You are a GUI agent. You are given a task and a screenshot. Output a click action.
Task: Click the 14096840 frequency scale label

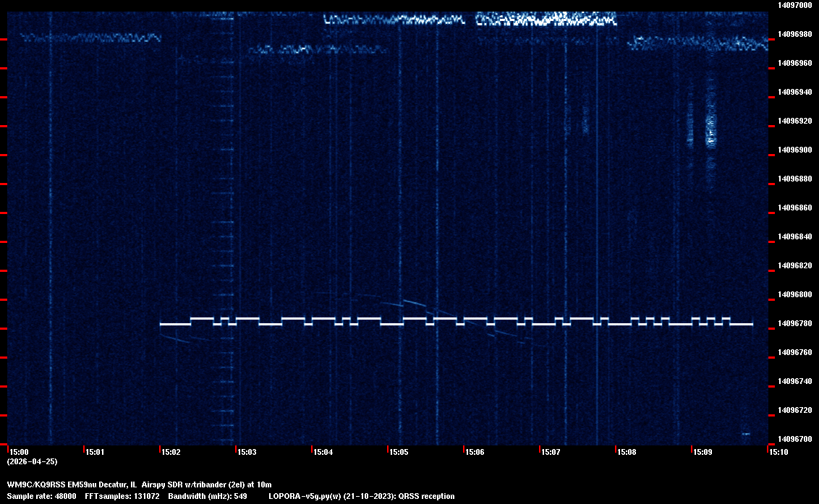[794, 236]
